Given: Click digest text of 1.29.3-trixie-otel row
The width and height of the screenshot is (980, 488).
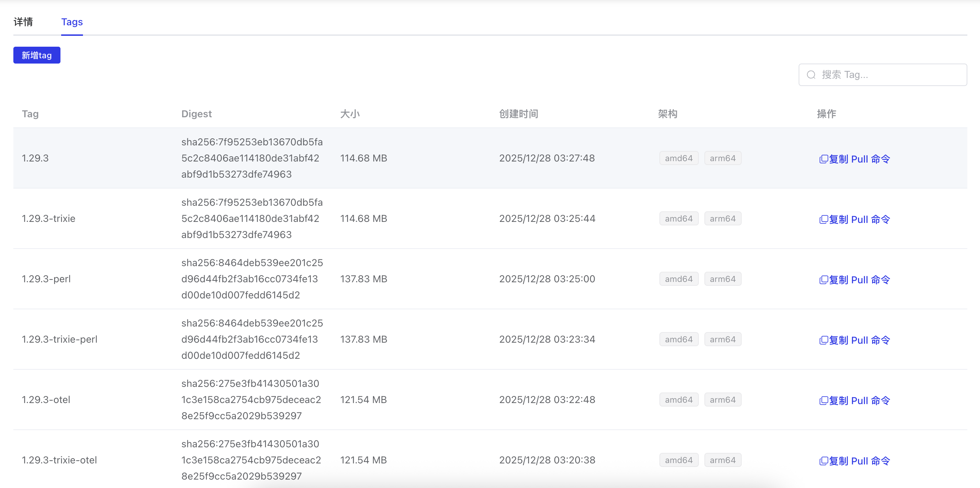Looking at the screenshot, I should click(x=251, y=460).
